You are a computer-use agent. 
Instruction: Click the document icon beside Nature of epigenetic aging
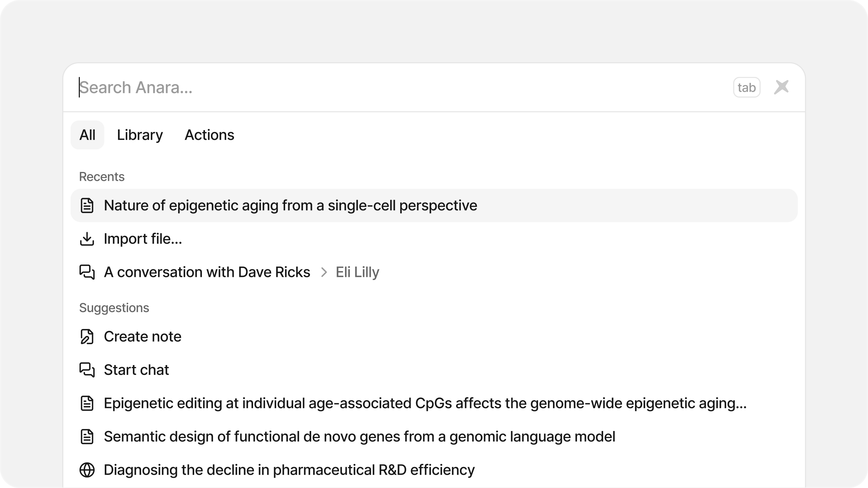[87, 206]
